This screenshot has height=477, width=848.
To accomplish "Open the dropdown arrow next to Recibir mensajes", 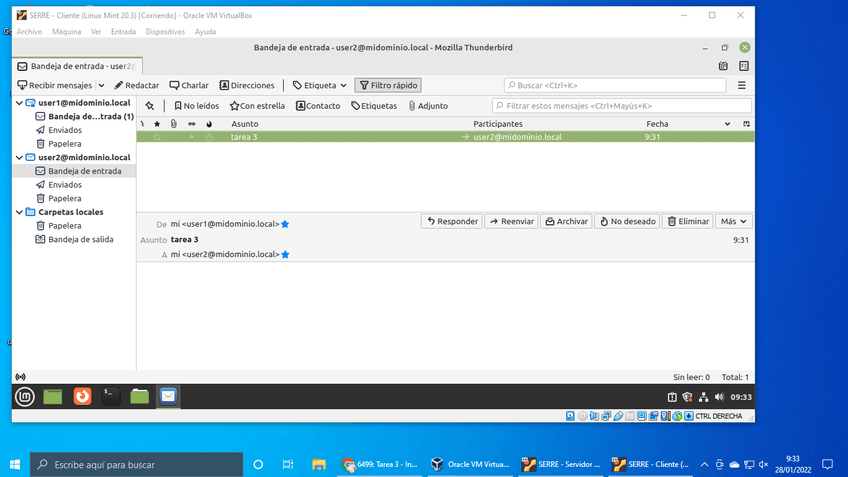I will (x=101, y=85).
